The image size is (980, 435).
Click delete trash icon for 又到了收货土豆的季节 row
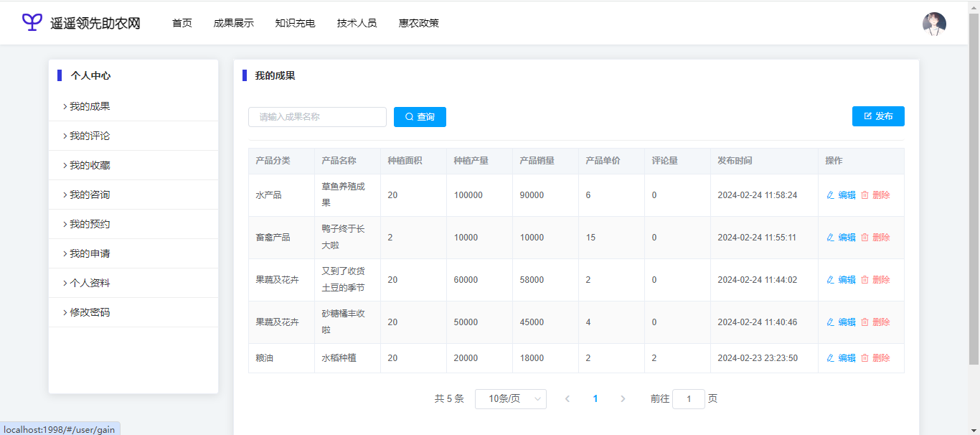(x=864, y=280)
